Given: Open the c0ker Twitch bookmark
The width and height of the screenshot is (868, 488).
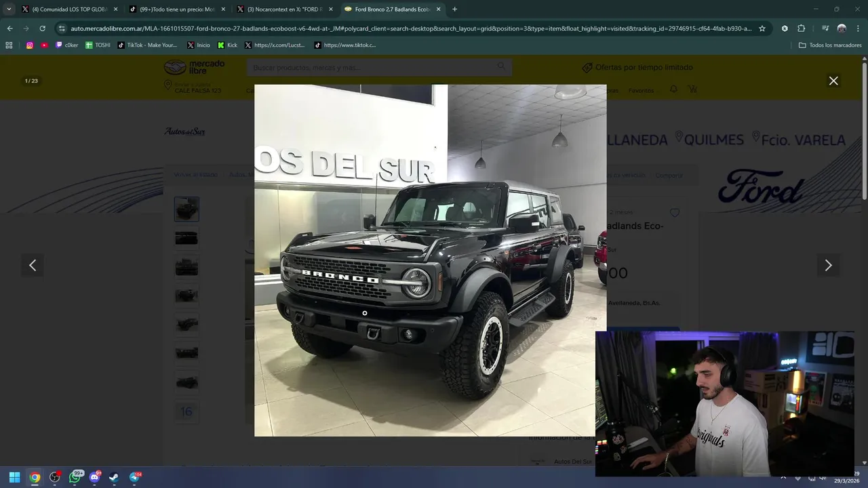Looking at the screenshot, I should coord(67,45).
